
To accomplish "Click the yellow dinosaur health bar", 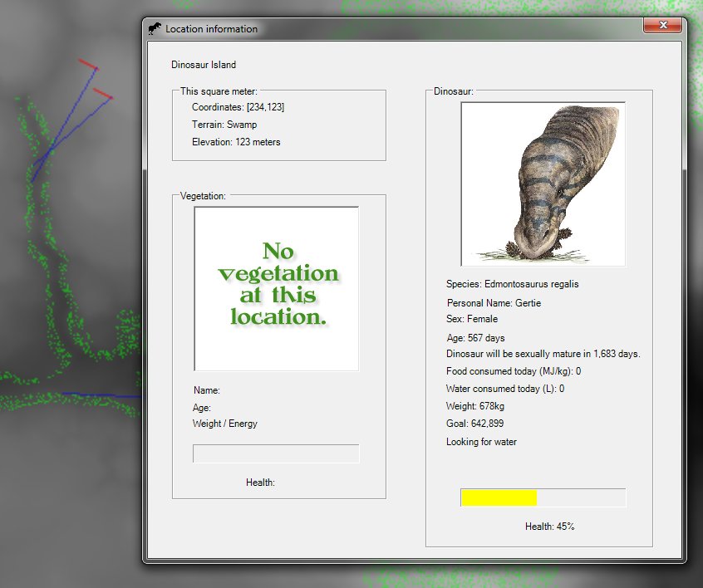I will 543,498.
